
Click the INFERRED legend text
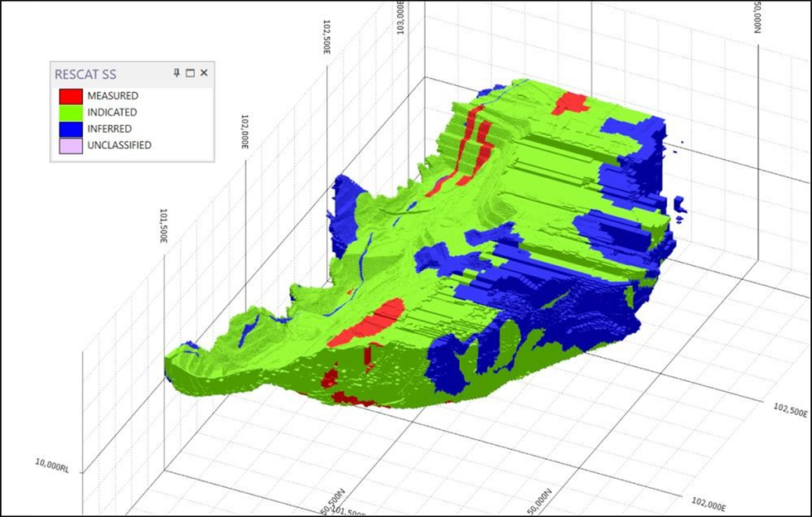coord(109,129)
